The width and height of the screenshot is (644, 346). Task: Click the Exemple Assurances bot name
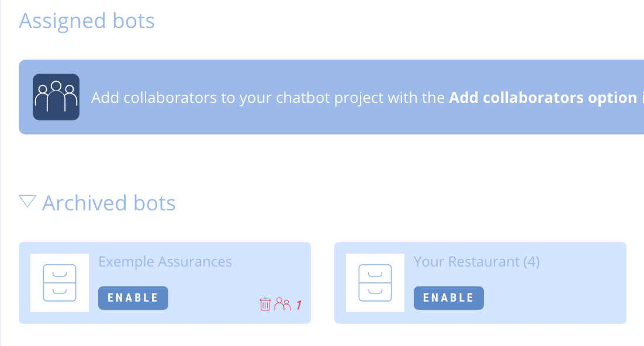coord(164,261)
